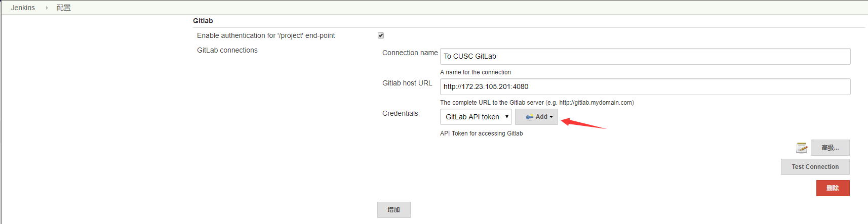Select the 'Gitlab host URL' label
868x224 pixels.
coord(407,83)
